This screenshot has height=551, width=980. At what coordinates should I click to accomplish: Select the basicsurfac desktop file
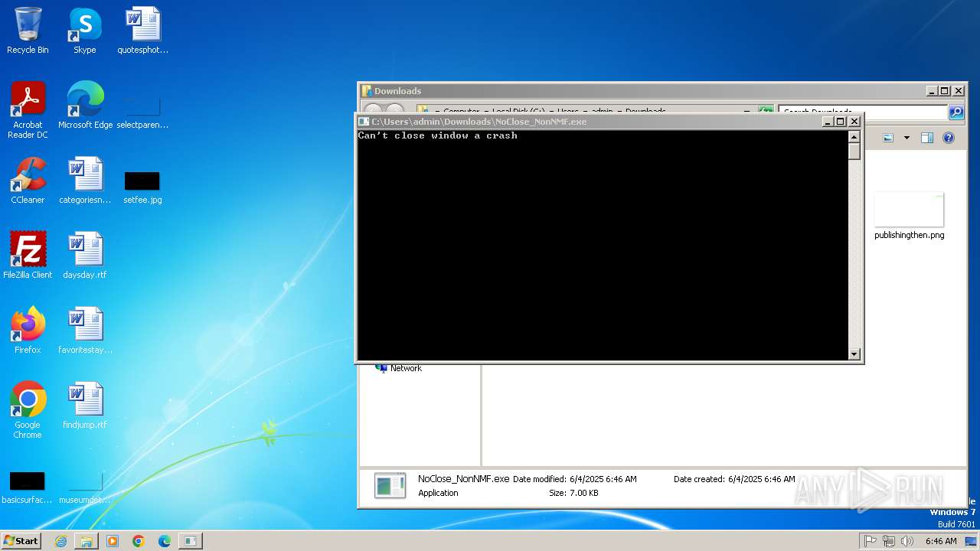[x=28, y=487]
